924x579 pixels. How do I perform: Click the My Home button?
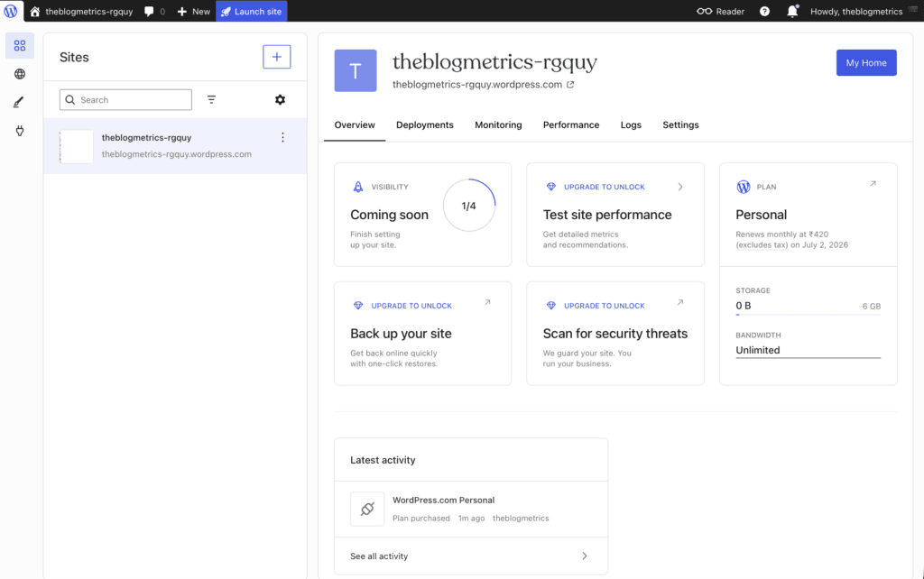click(x=866, y=62)
